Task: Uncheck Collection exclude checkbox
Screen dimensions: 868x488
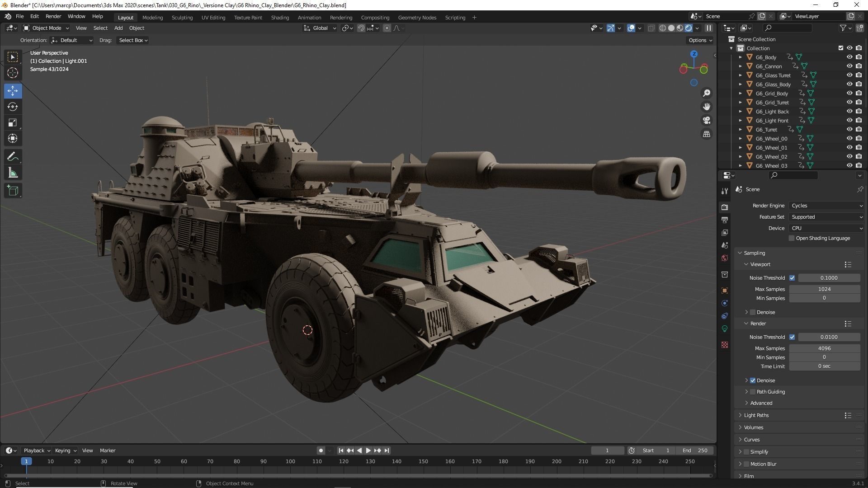Action: click(x=841, y=48)
